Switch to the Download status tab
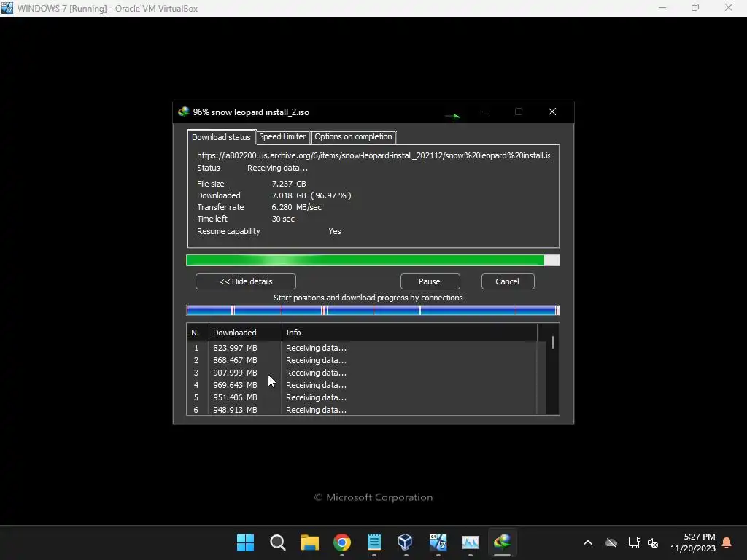 click(221, 137)
